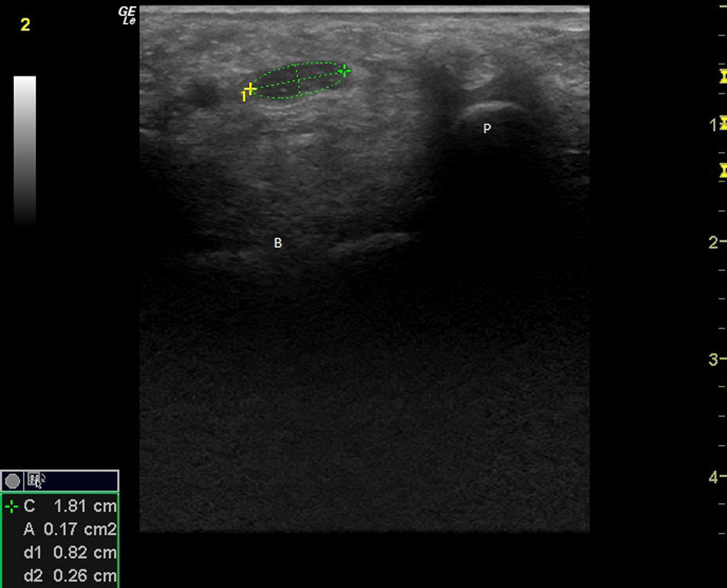727x588 pixels.
Task: Click the top yellow focal zone marker
Action: (x=722, y=76)
